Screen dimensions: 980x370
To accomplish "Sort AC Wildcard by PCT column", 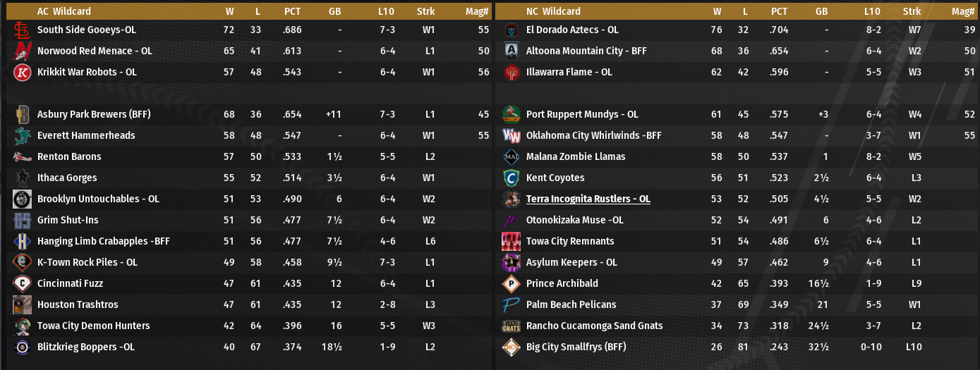I will [x=293, y=11].
